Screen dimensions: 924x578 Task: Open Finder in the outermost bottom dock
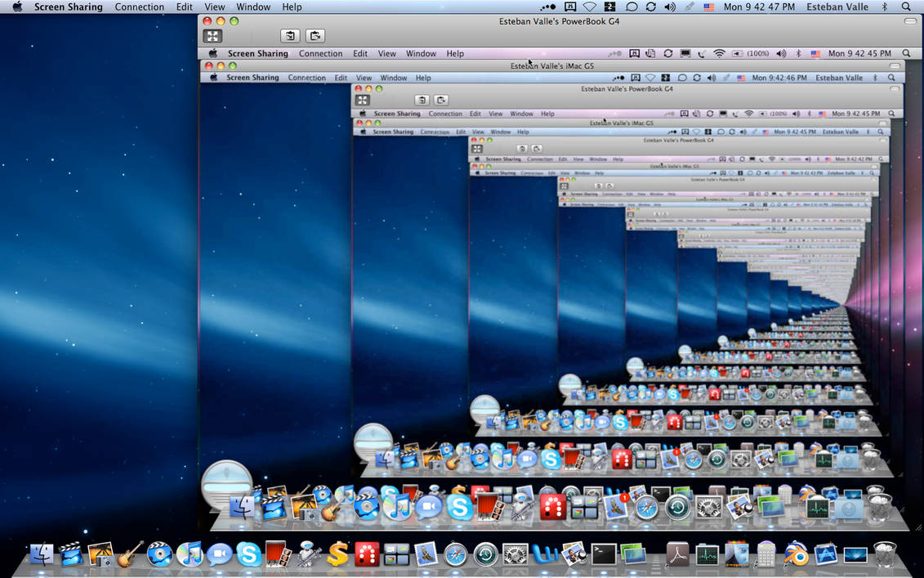[x=41, y=554]
